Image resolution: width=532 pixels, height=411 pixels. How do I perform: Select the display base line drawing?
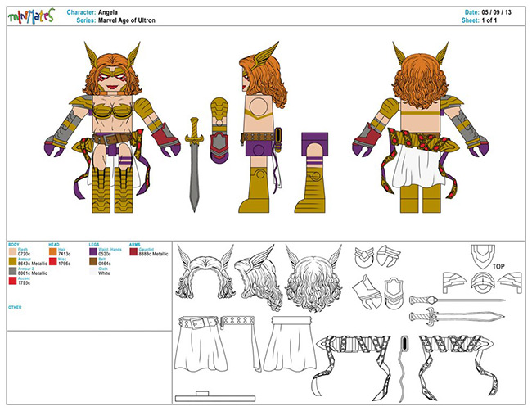(215, 397)
